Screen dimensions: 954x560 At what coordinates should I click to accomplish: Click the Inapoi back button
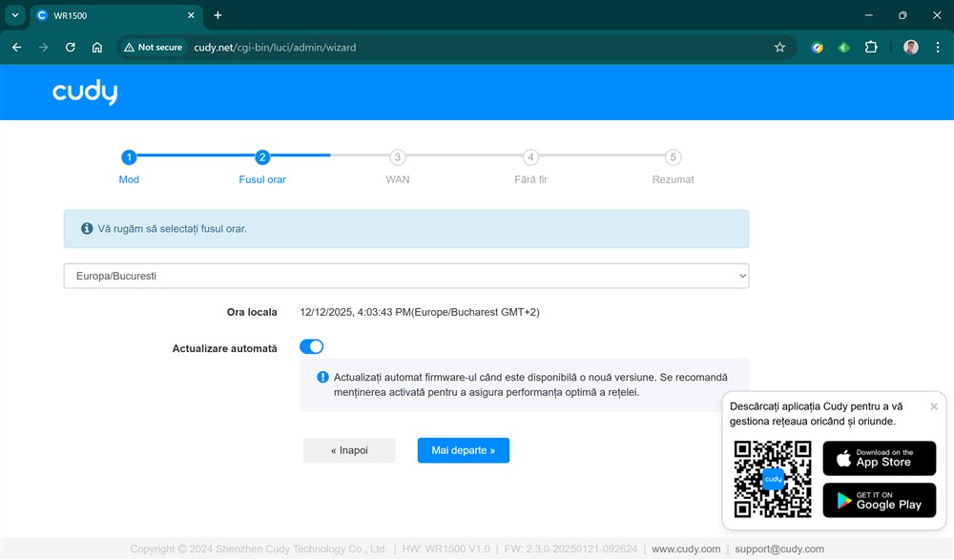[349, 450]
